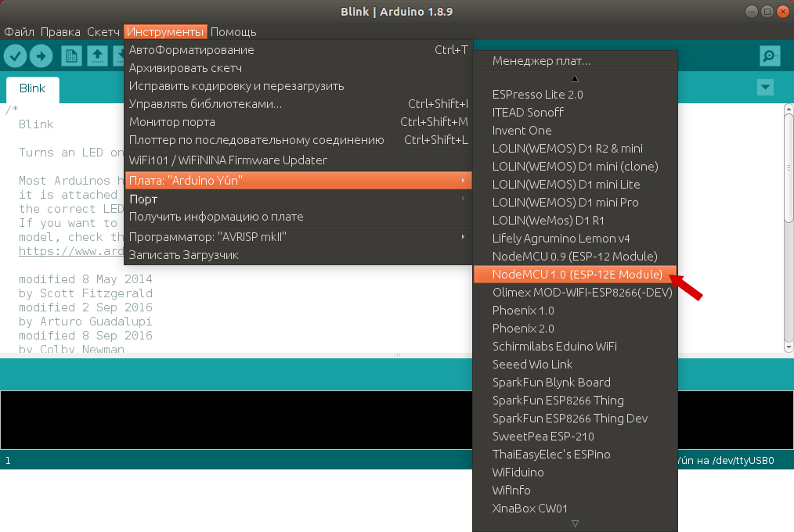Open the Serial Monitor magnifier icon

click(770, 56)
